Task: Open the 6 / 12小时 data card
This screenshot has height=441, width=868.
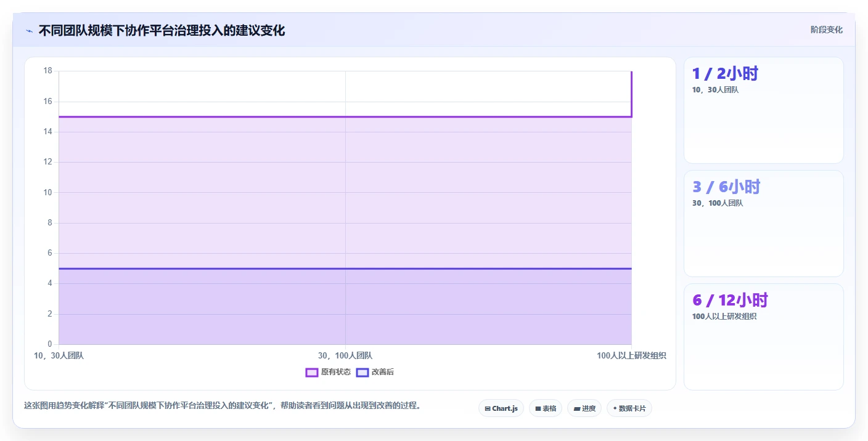Action: (x=763, y=337)
